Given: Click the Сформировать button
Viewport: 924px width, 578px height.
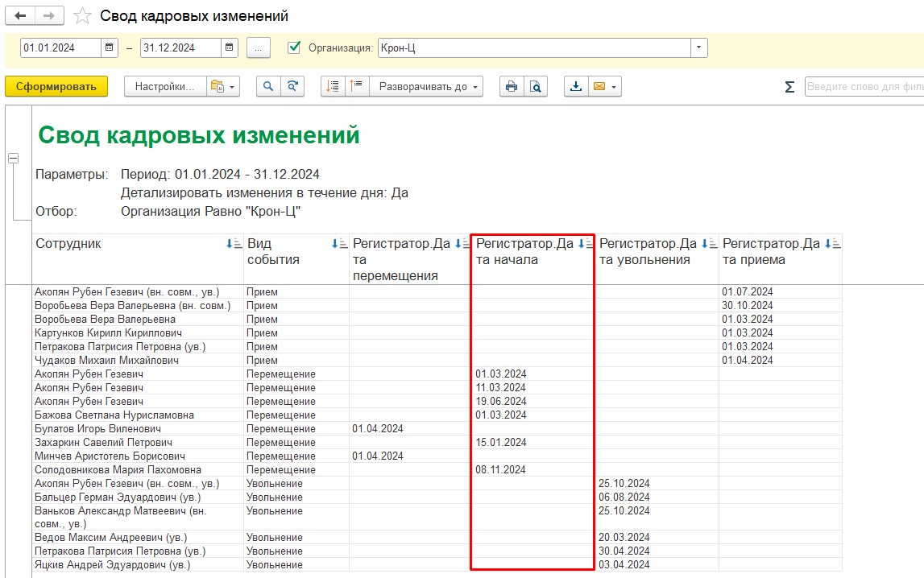Looking at the screenshot, I should (x=56, y=86).
